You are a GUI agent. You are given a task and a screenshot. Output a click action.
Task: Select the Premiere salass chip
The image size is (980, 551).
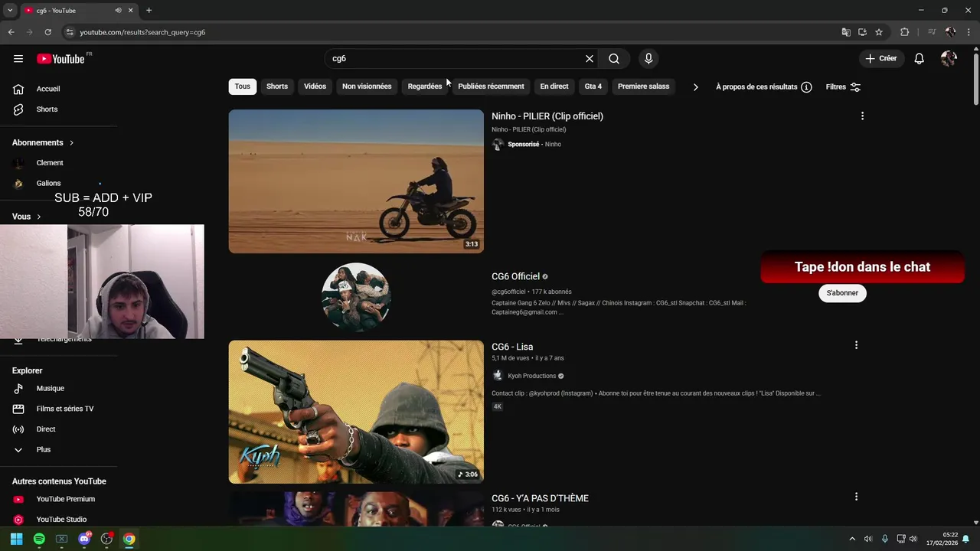tap(643, 86)
